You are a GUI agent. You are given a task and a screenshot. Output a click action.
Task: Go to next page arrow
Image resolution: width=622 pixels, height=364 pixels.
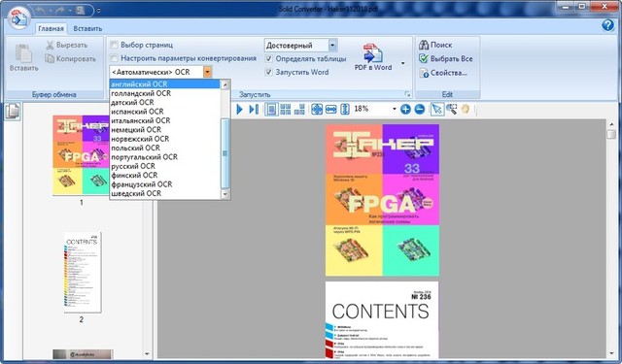coord(239,109)
